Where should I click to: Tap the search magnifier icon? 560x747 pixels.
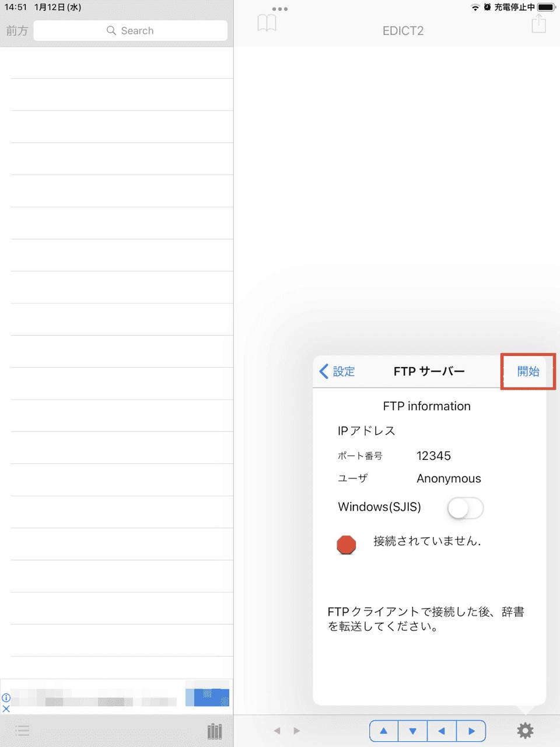[x=111, y=30]
